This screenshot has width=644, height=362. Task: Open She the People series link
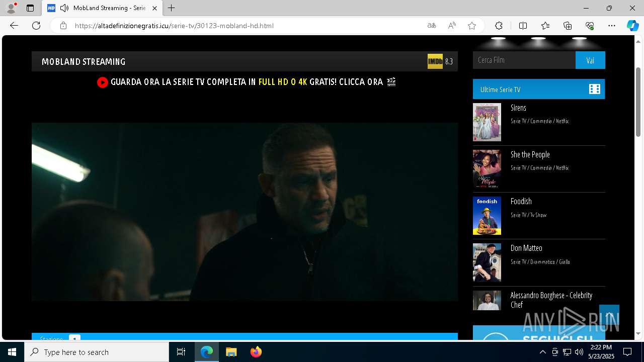pos(530,154)
